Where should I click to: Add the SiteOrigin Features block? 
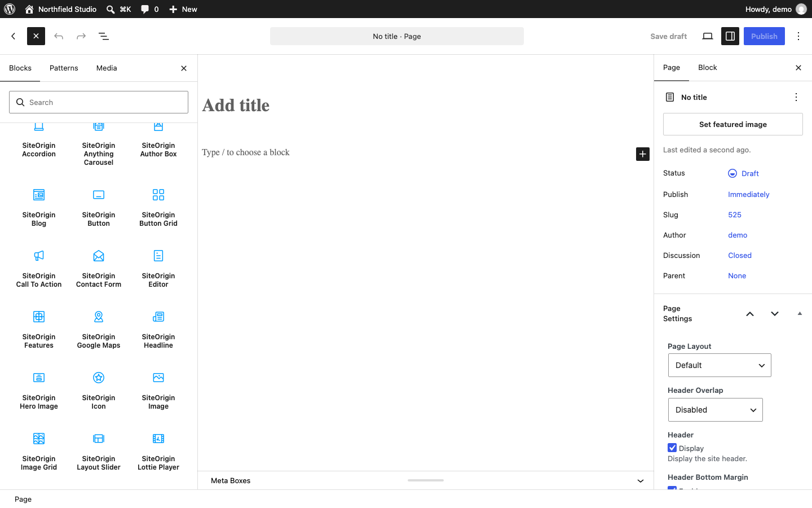39,329
